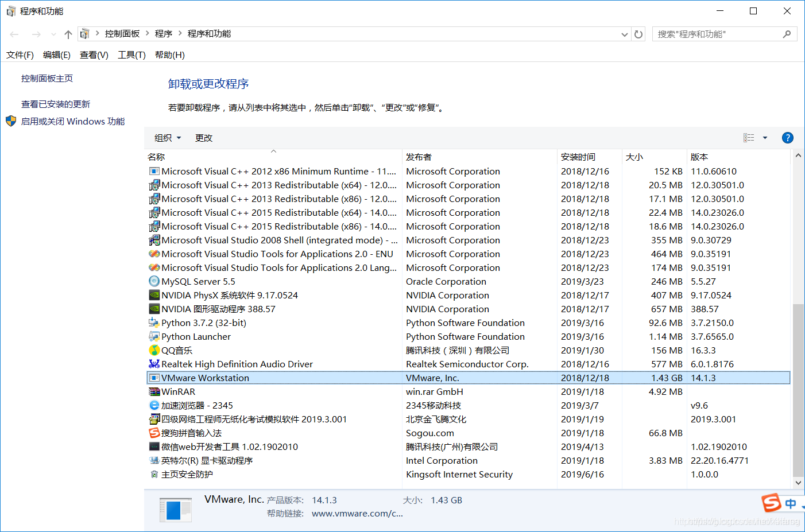Screen dimensions: 805x532
Task: Expand the chevron after 控制面板 breadcrumb
Action: pos(148,33)
